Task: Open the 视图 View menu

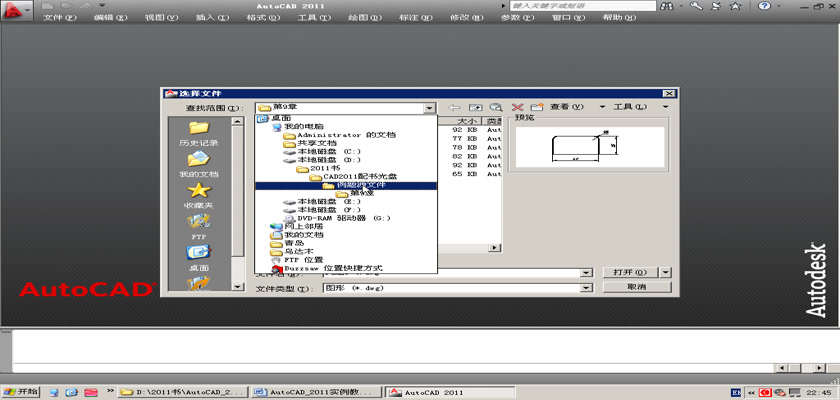Action: (x=161, y=17)
